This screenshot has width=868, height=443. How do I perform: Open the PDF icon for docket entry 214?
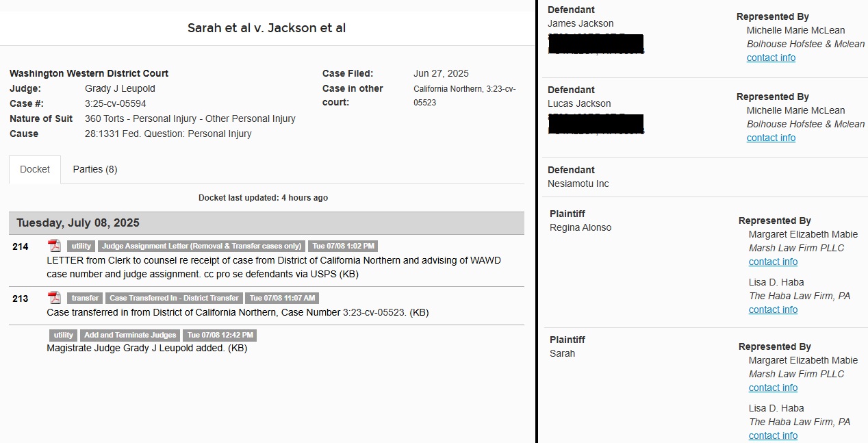pyautogui.click(x=54, y=246)
